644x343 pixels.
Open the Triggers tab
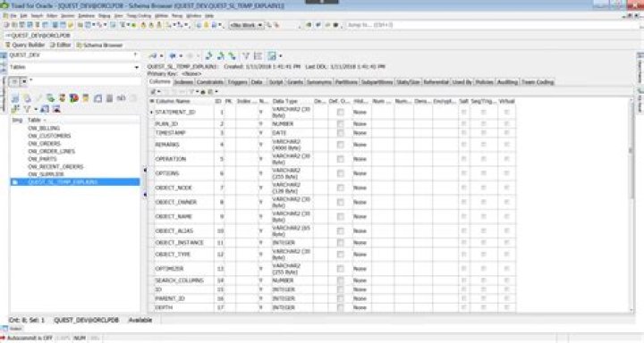tap(237, 82)
